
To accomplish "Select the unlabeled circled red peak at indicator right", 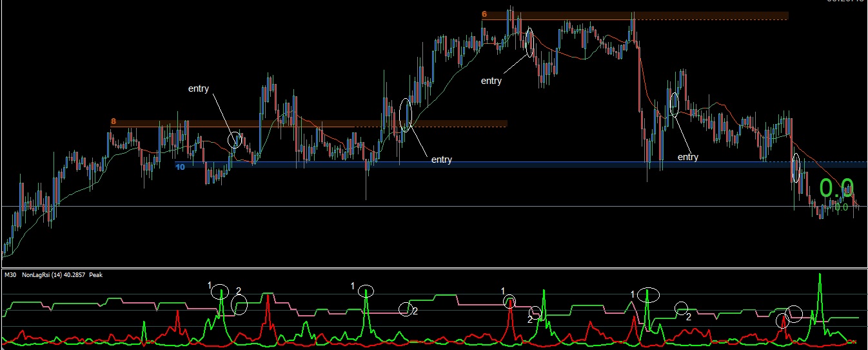I will [782, 319].
